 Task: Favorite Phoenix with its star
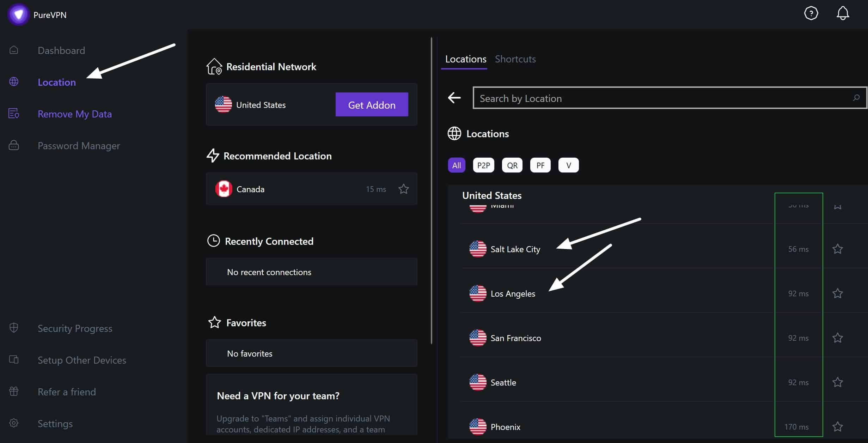pos(837,427)
